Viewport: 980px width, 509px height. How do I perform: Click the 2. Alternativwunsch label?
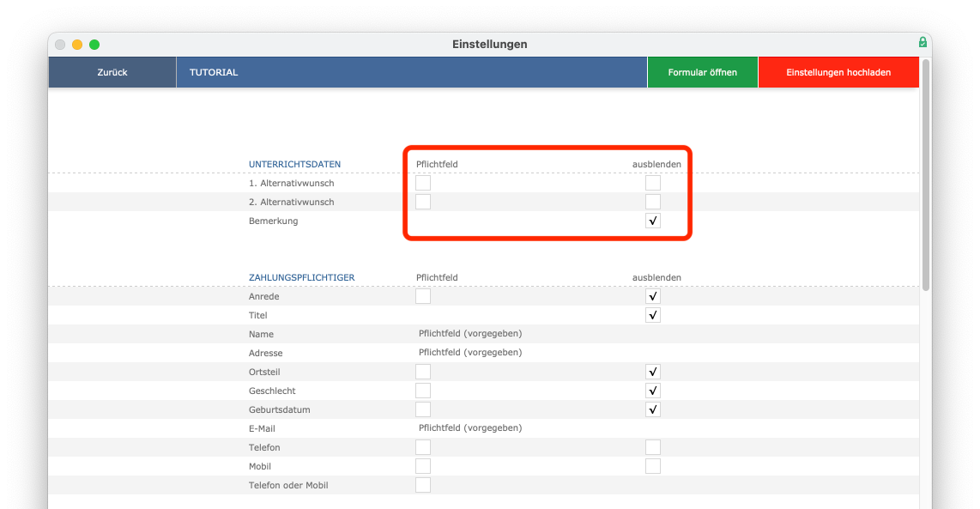click(x=291, y=202)
